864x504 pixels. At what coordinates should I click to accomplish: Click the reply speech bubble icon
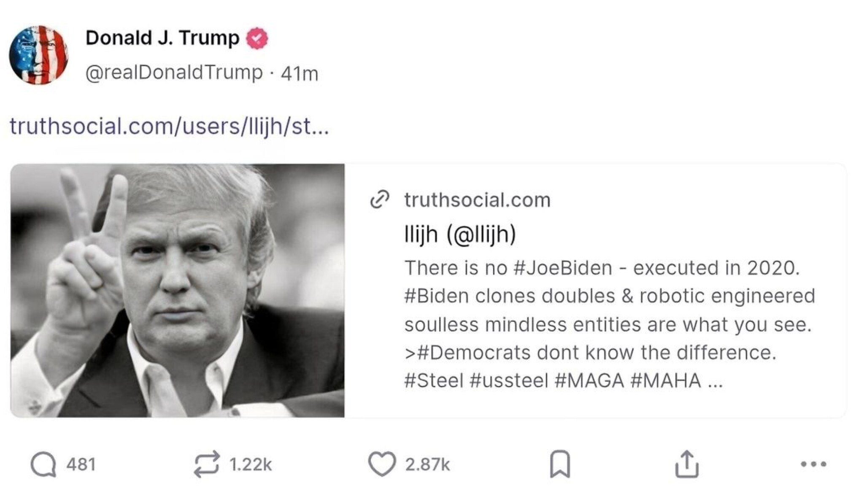pyautogui.click(x=43, y=465)
